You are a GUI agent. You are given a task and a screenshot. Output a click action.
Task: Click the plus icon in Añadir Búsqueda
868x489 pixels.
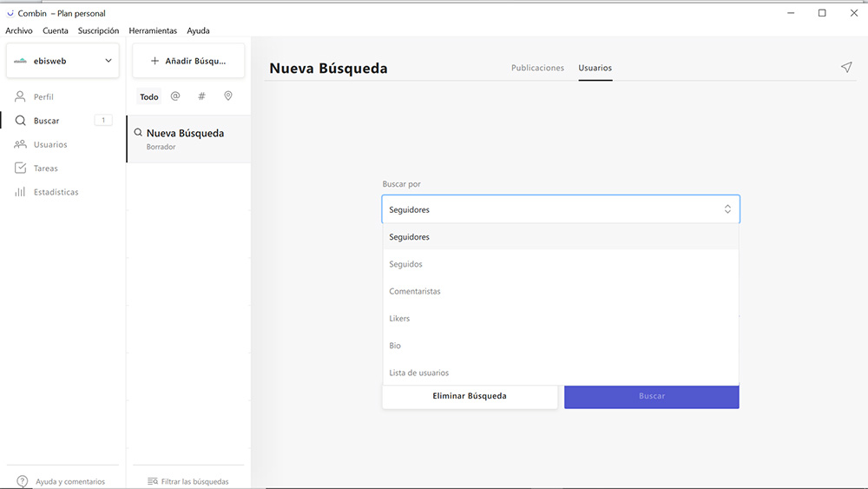coord(155,61)
